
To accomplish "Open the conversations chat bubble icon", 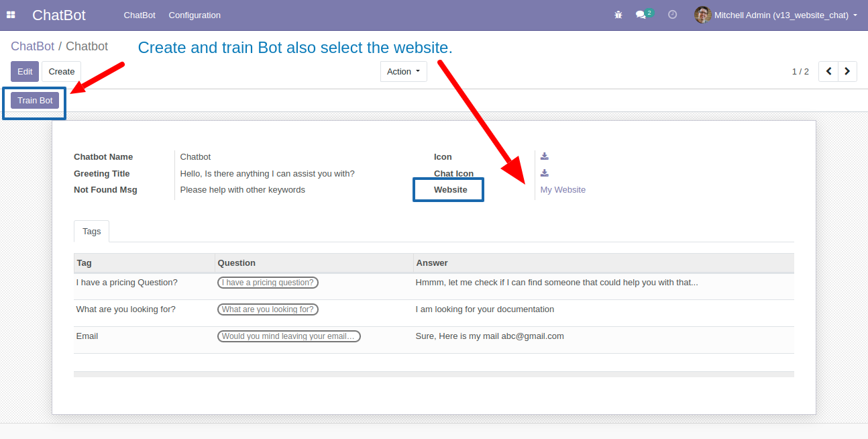I will click(641, 15).
